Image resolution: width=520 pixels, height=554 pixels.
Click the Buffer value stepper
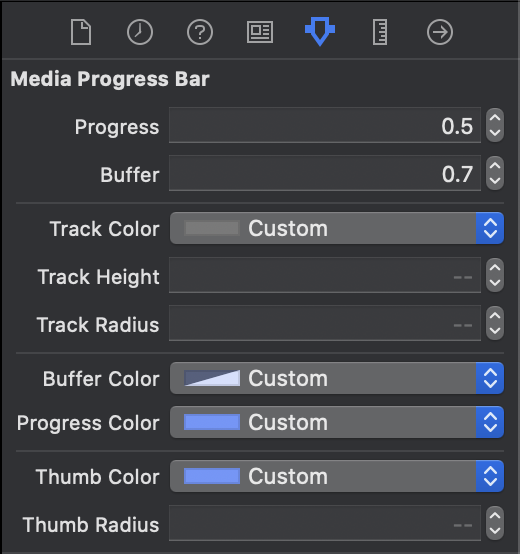495,173
